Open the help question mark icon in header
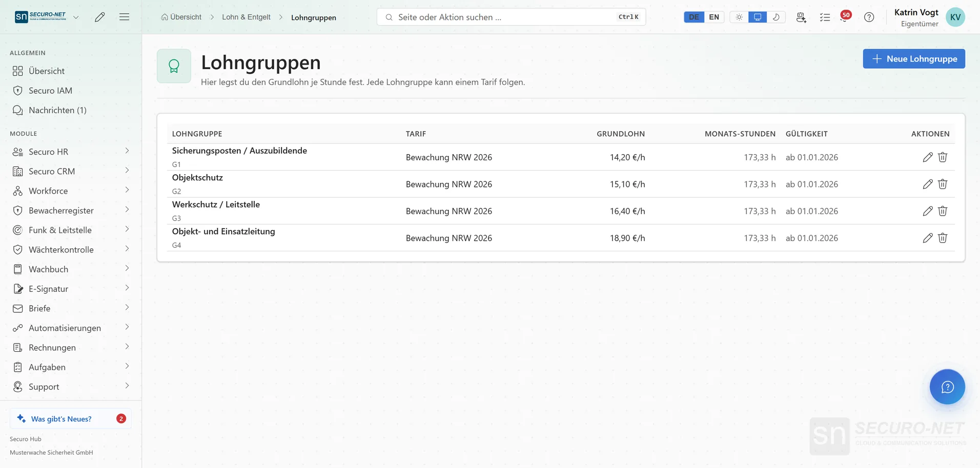 (869, 17)
